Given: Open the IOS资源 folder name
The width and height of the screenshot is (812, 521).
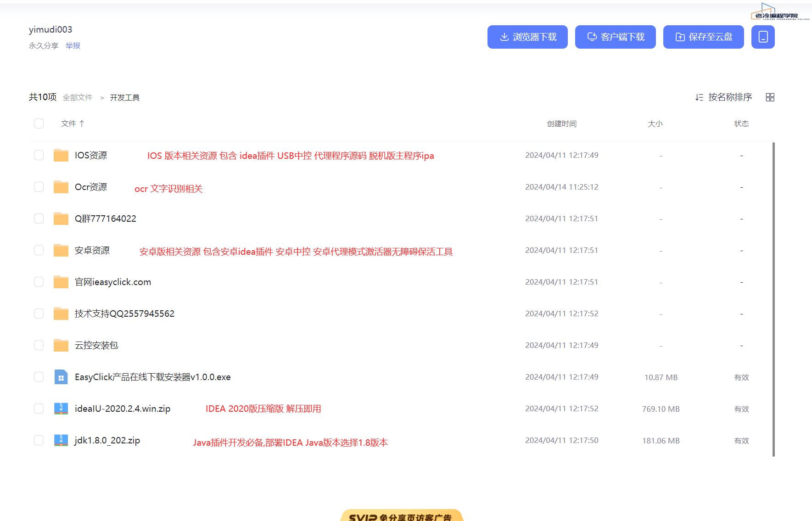Looking at the screenshot, I should point(91,155).
